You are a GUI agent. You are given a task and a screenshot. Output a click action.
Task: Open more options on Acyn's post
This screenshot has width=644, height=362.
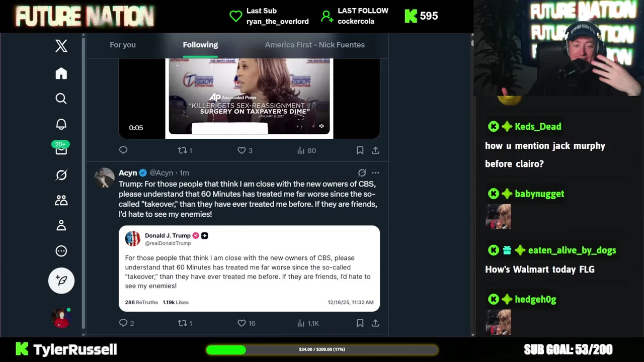pyautogui.click(x=375, y=173)
